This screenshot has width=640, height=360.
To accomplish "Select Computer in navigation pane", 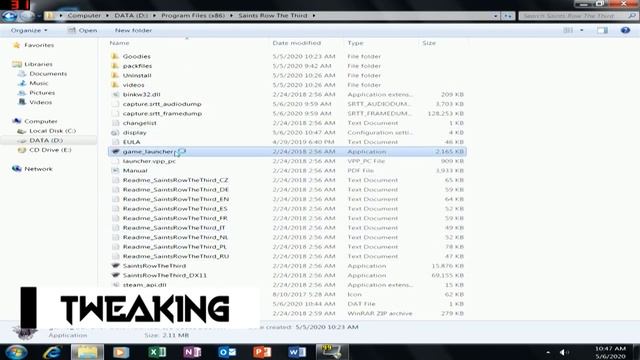I will (x=40, y=121).
